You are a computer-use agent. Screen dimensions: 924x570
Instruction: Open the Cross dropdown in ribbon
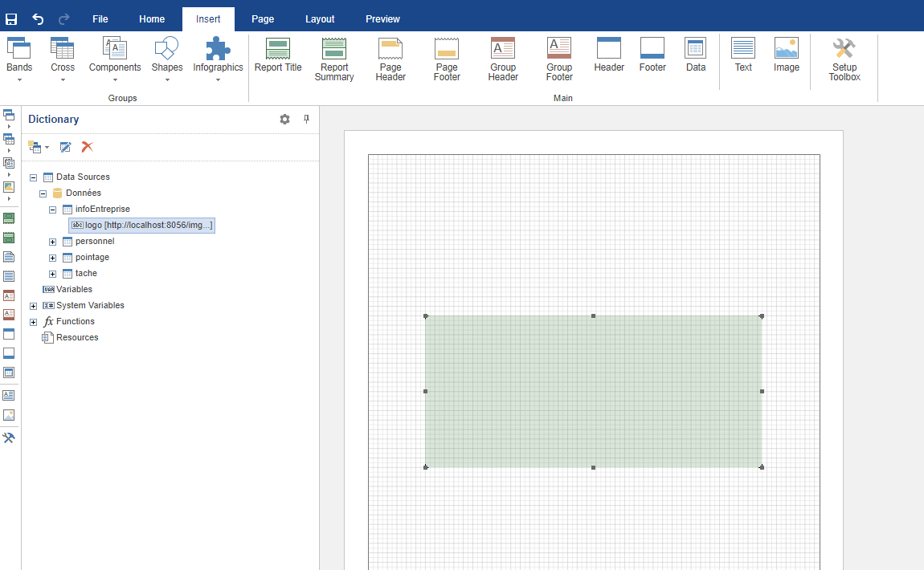click(x=63, y=59)
